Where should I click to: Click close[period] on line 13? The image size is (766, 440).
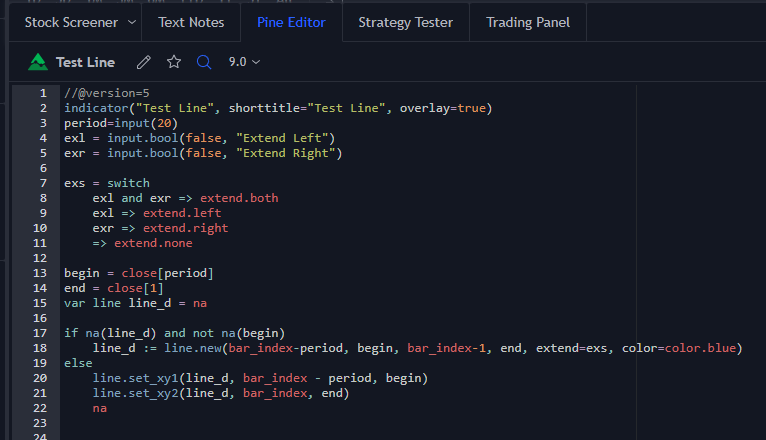pyautogui.click(x=168, y=273)
